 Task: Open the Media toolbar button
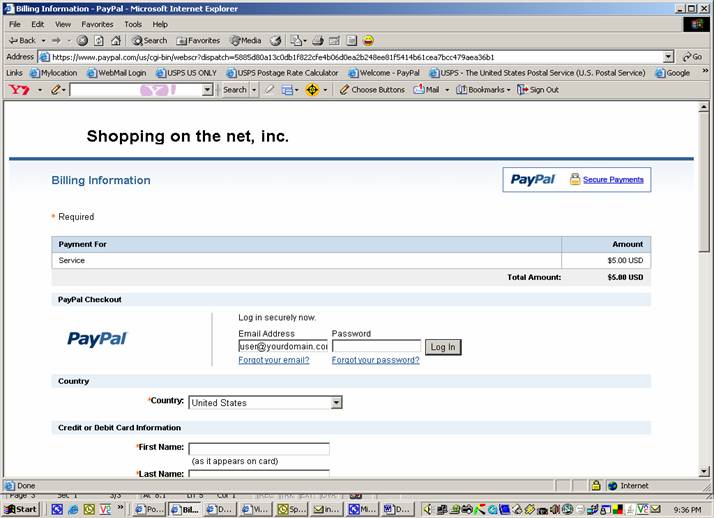click(245, 40)
